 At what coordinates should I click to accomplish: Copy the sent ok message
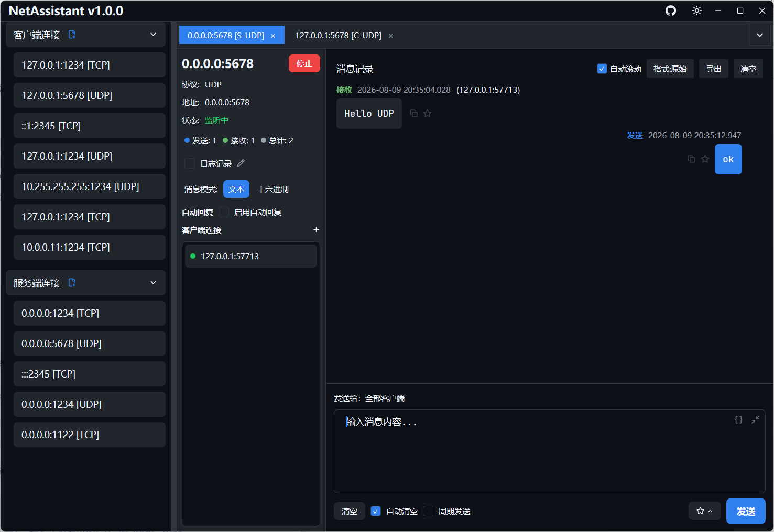691,159
